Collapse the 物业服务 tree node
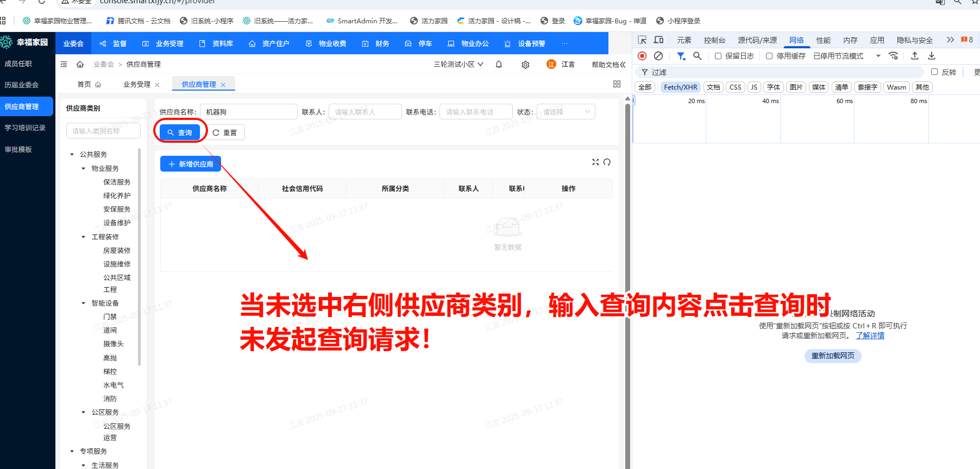This screenshot has width=980, height=469. point(84,169)
